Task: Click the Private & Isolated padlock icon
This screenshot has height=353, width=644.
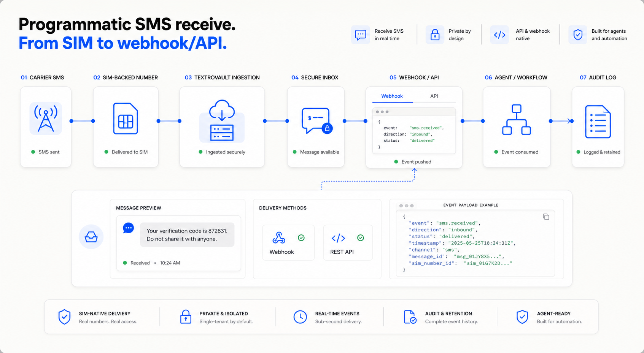Action: click(x=186, y=317)
